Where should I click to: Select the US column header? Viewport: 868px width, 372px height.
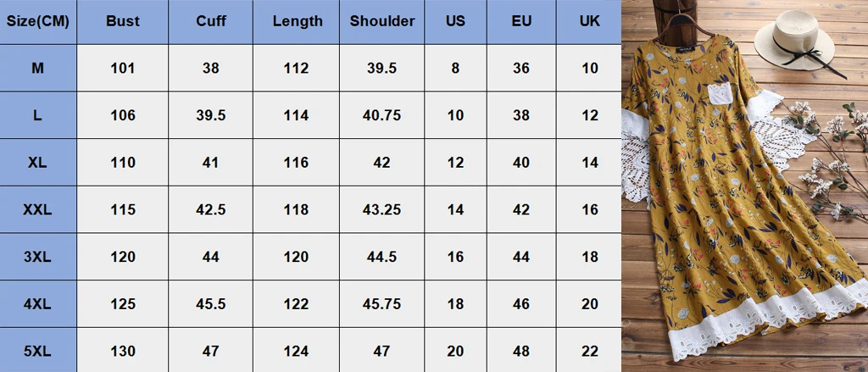pyautogui.click(x=455, y=21)
